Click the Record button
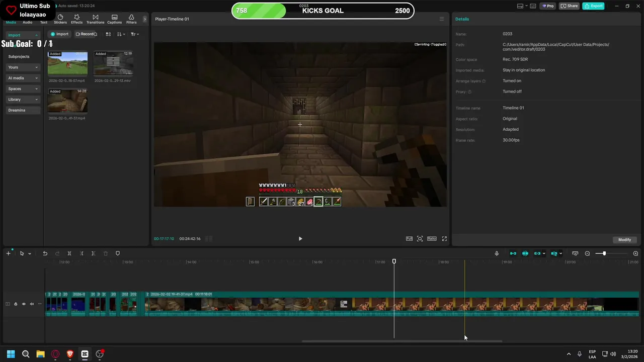The width and height of the screenshot is (644, 362). [86, 34]
